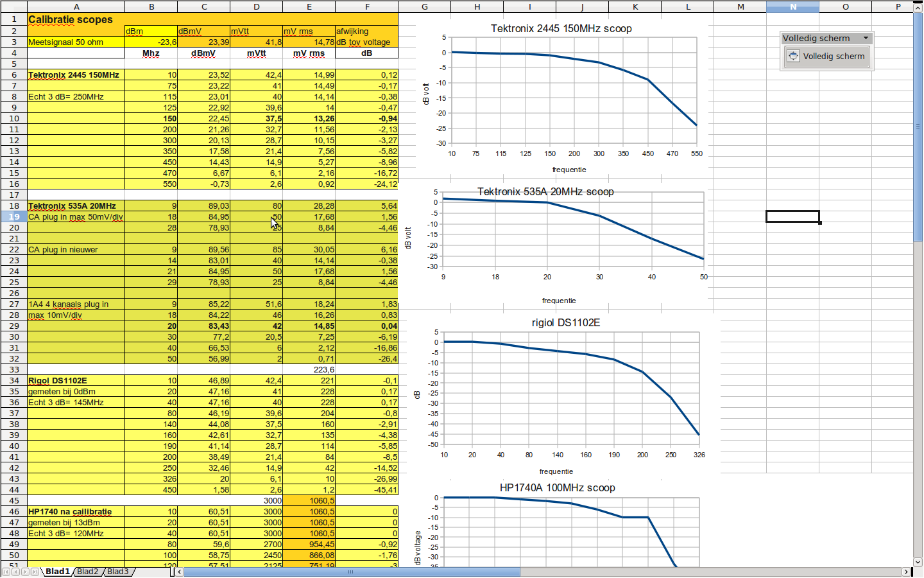Click the vertical scrollbar thumb

[x=918, y=126]
